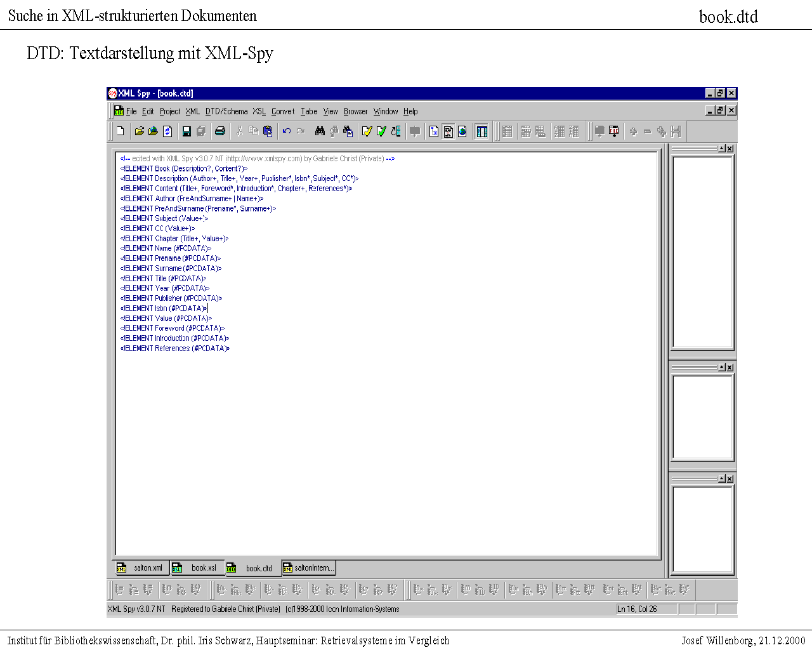Open the saltonIntern... document tab
This screenshot has width=812, height=650.
308,568
